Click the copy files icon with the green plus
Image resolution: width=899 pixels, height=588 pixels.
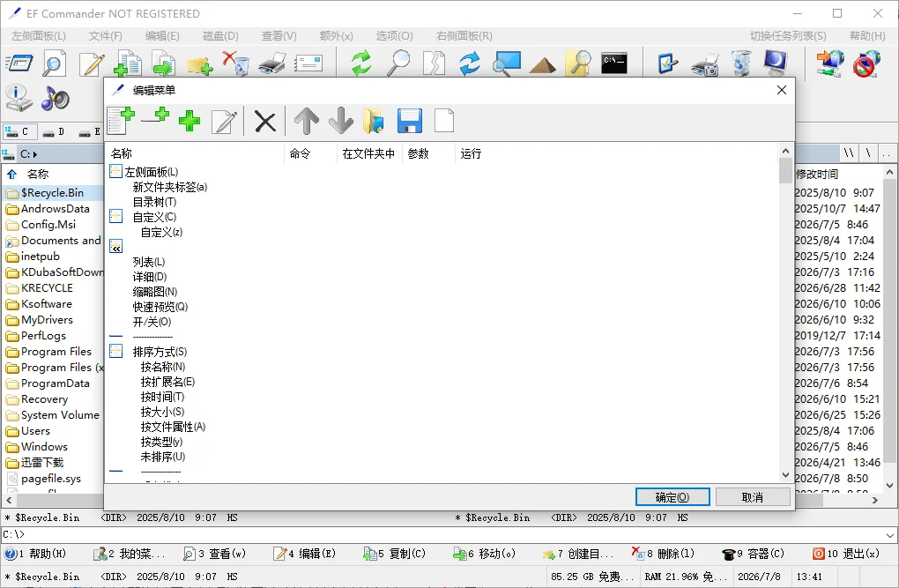pos(127,63)
